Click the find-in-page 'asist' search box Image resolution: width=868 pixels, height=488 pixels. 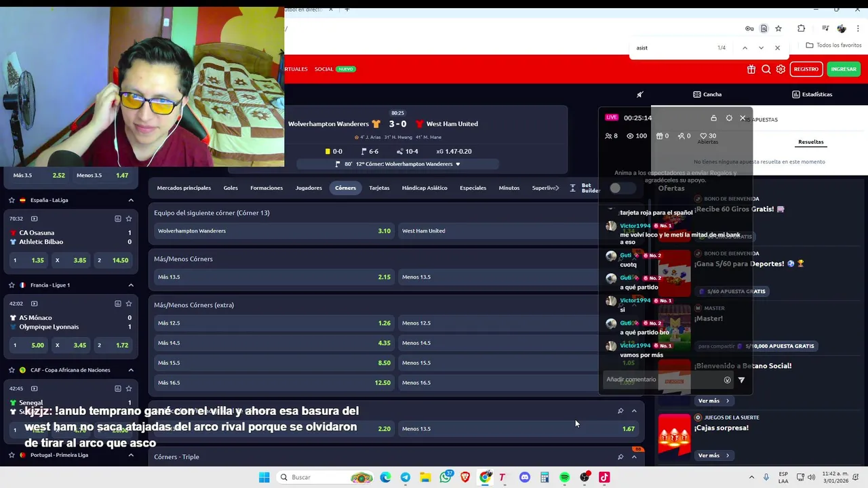click(x=671, y=48)
